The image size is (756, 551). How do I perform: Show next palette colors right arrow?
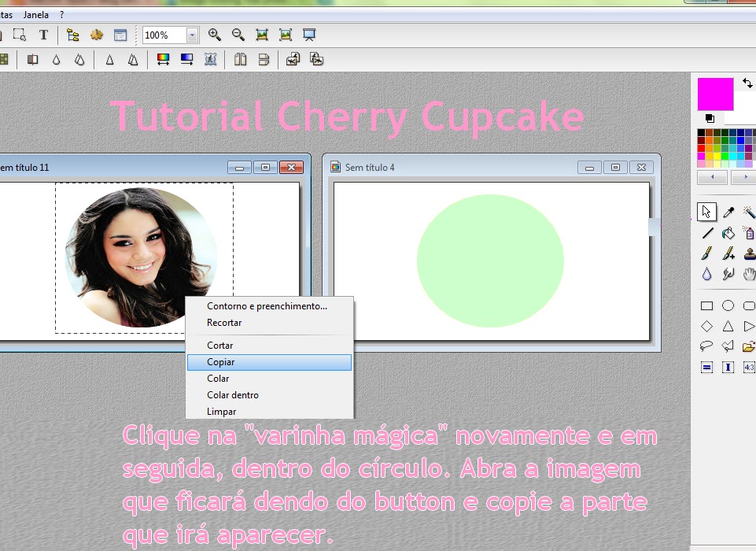click(745, 177)
